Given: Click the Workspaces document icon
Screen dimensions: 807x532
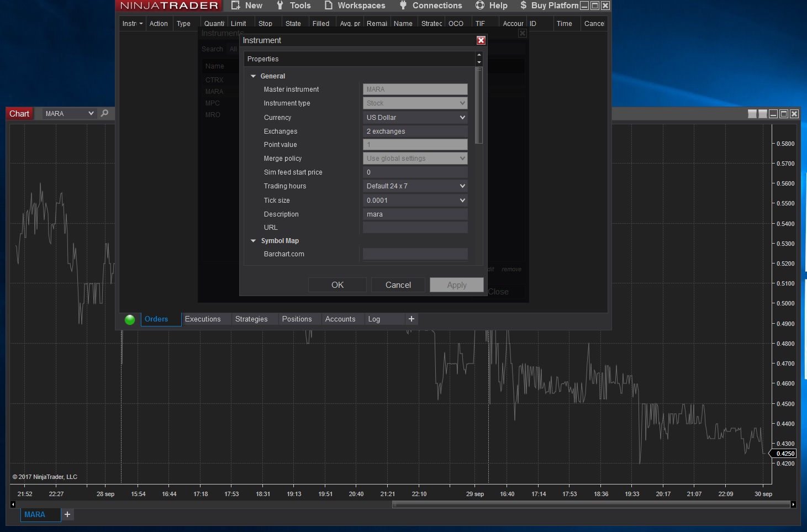Looking at the screenshot, I should [329, 6].
